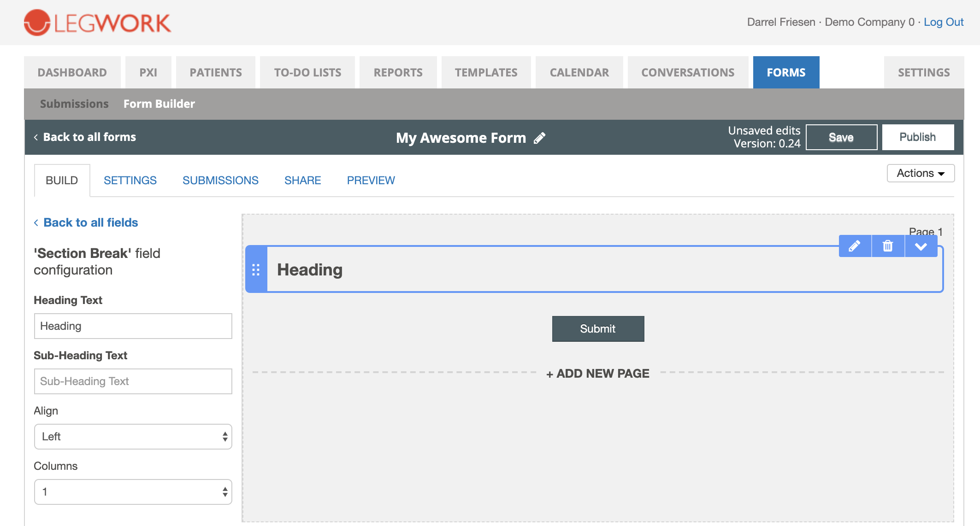Viewport: 980px width, 526px height.
Task: Go to the SHARE tab
Action: [x=302, y=181]
